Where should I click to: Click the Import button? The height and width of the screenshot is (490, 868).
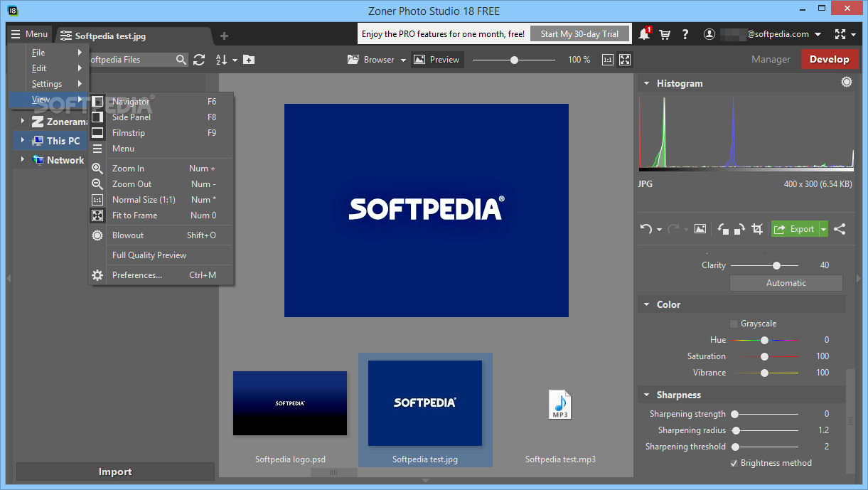click(115, 472)
